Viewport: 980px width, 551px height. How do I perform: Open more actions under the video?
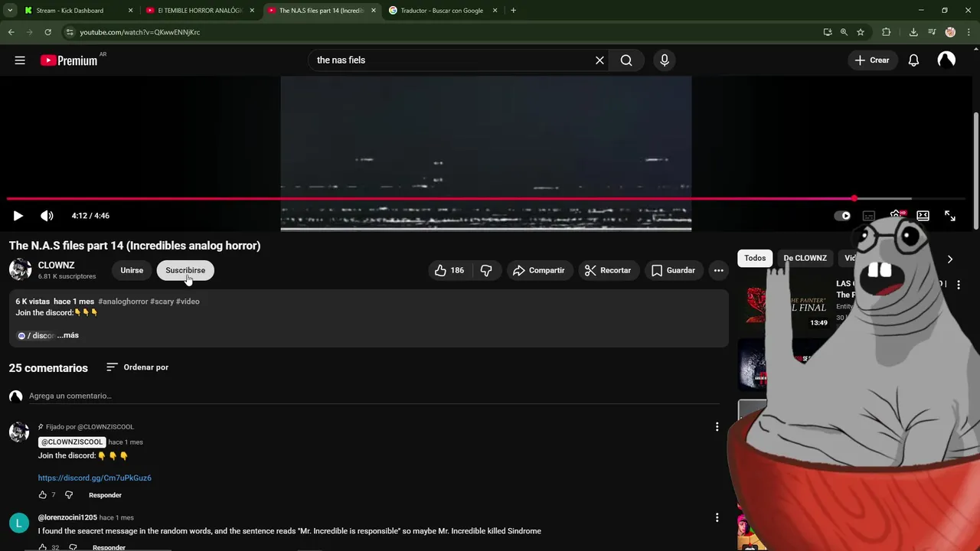tap(718, 270)
